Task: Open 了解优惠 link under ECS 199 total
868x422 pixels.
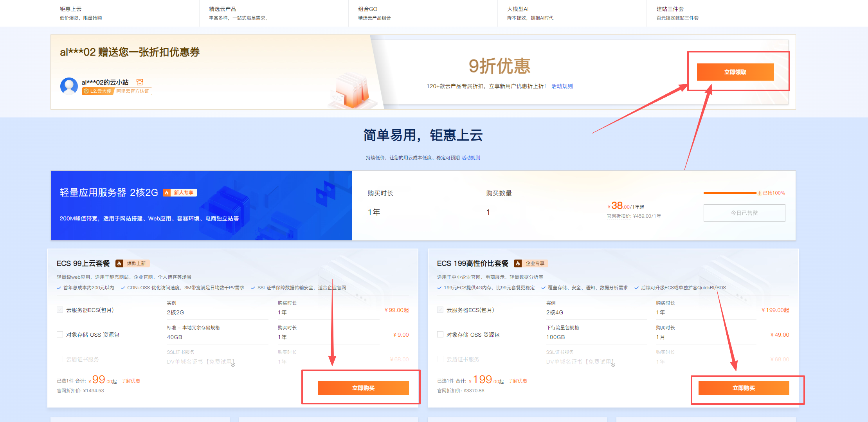Action: pos(518,381)
